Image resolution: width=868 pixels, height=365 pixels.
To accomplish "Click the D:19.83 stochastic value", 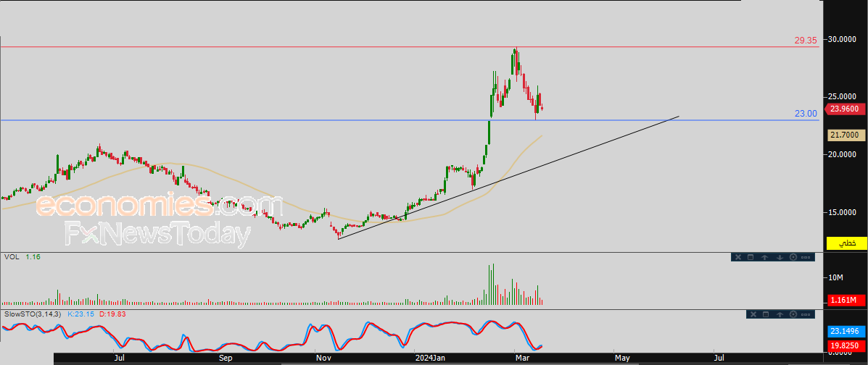I will (x=113, y=314).
